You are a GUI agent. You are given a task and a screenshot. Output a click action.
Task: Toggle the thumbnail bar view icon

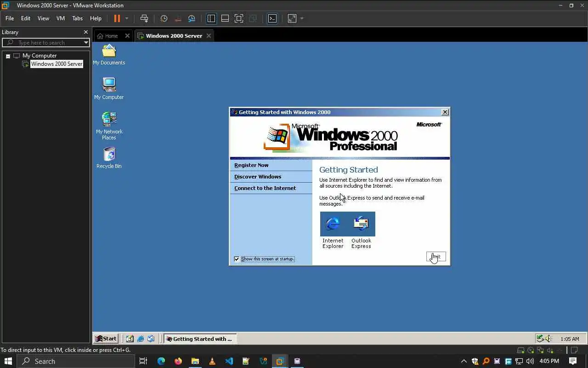click(225, 18)
